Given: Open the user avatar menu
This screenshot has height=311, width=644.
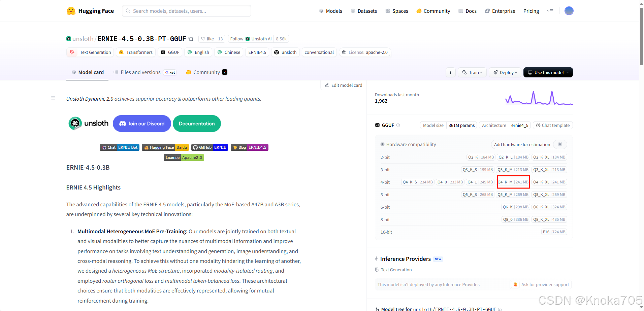Looking at the screenshot, I should (x=569, y=11).
